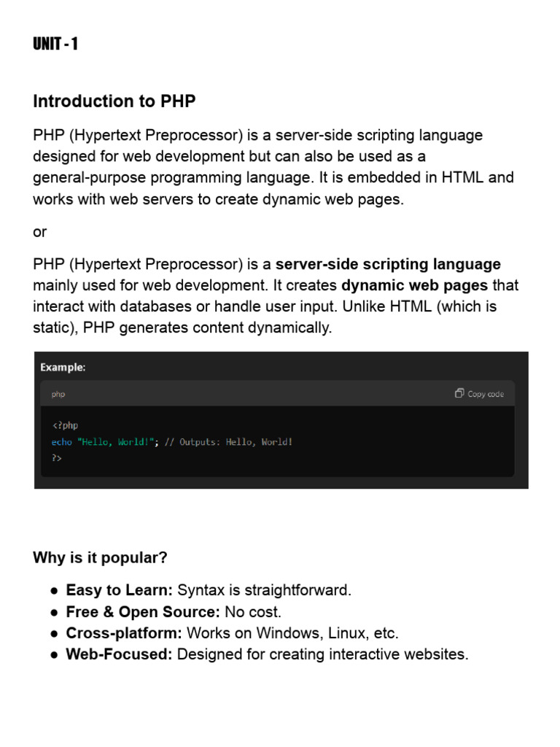The height and width of the screenshot is (747, 560).
Task: Click the bold 'dynamic web pages' text
Action: (x=415, y=285)
